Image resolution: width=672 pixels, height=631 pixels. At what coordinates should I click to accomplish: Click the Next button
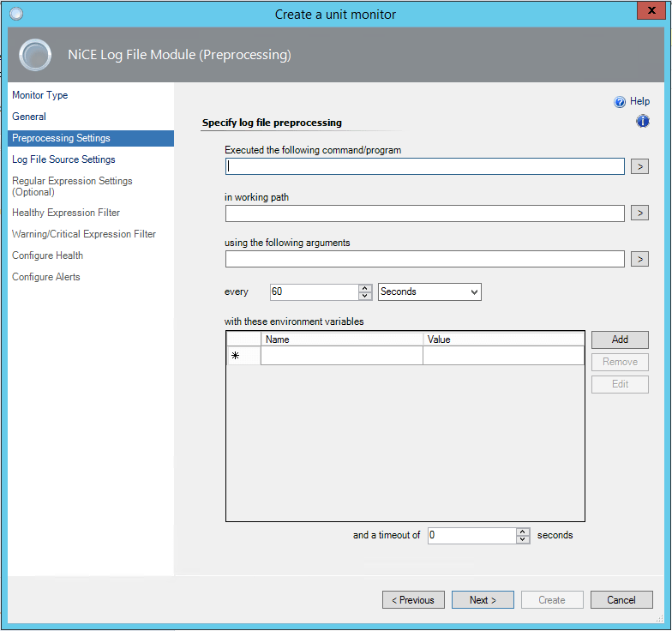[483, 600]
